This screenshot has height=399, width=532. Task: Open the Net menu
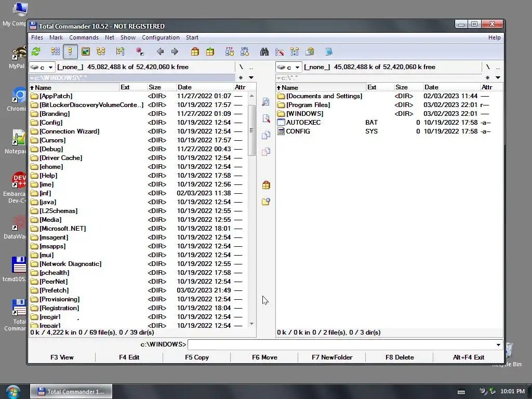click(110, 37)
